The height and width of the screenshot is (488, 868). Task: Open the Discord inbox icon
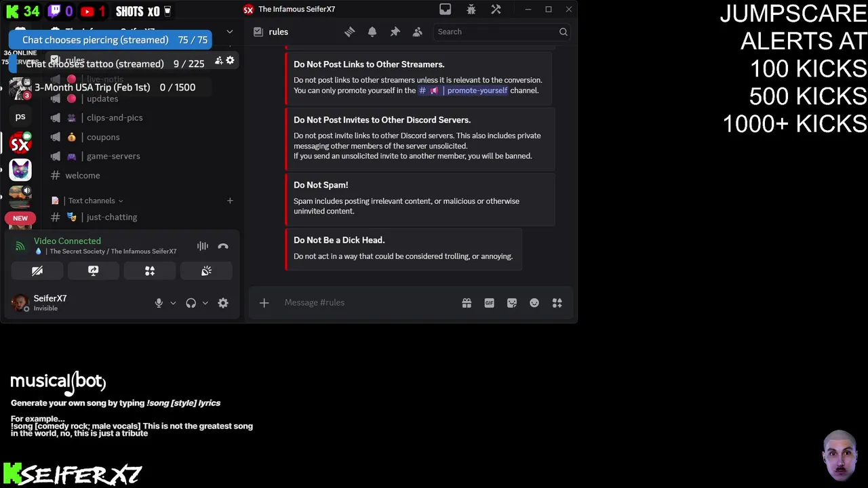point(445,9)
